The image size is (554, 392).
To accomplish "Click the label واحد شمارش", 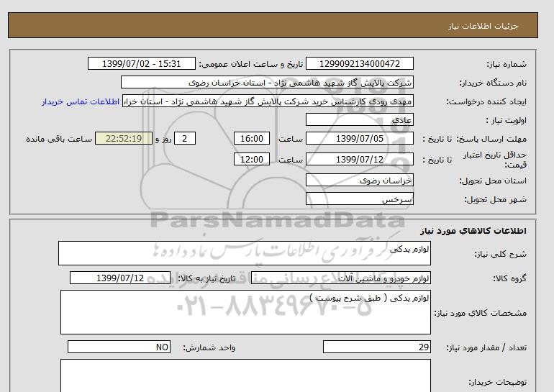I will [209, 347].
